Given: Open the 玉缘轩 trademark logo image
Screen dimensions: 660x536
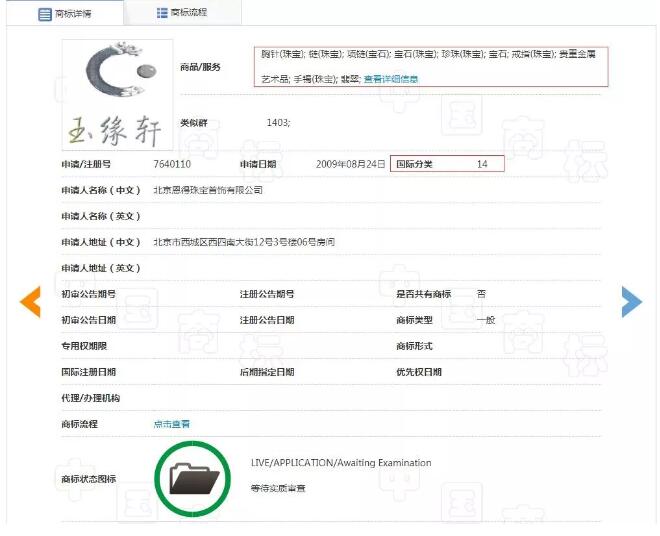Looking at the screenshot, I should click(x=117, y=95).
